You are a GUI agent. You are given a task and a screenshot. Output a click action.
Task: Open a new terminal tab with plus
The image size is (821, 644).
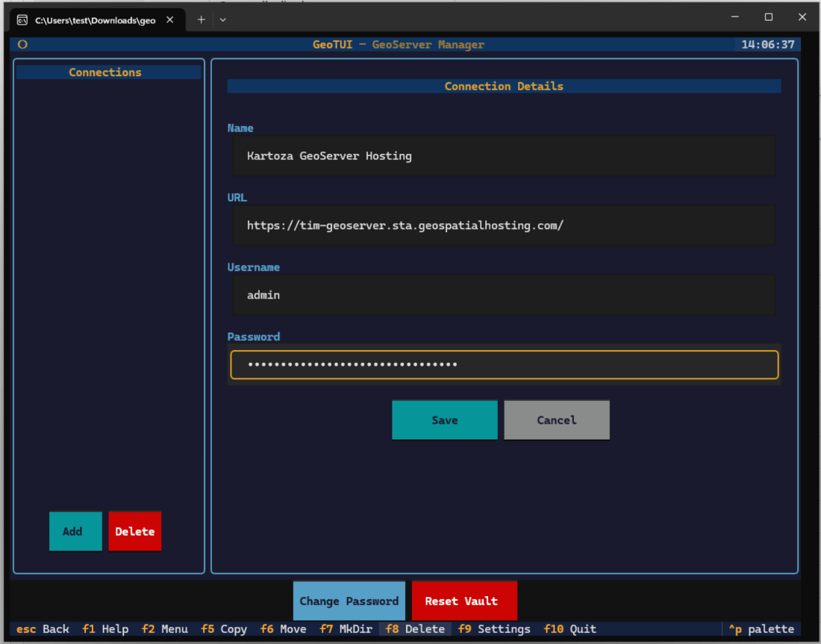[201, 20]
